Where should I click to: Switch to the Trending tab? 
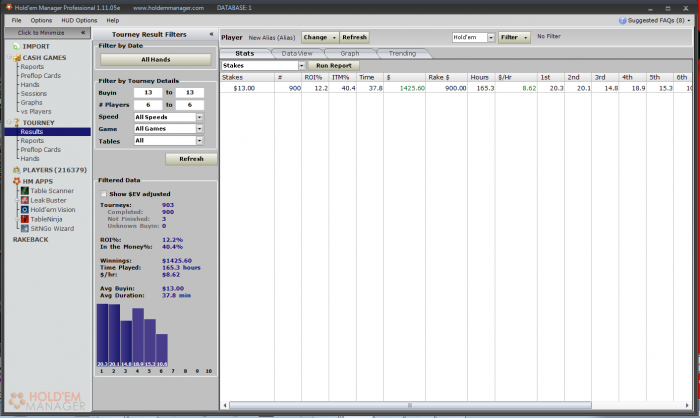402,54
